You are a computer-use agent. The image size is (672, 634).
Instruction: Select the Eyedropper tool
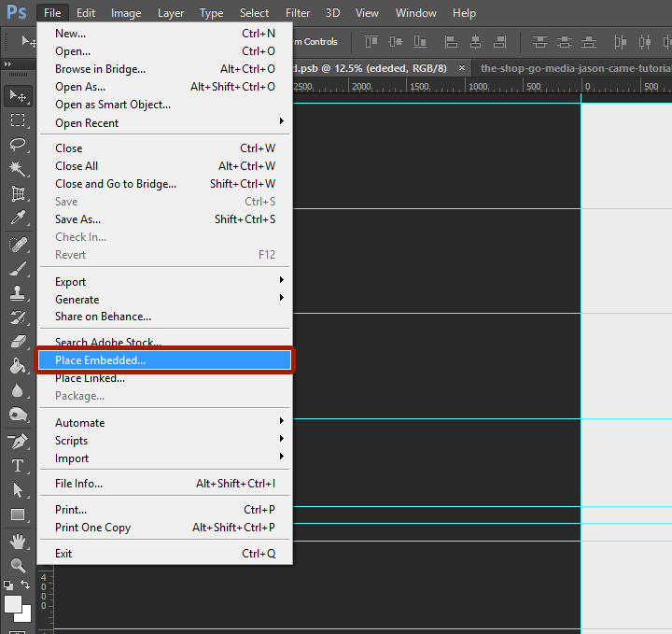pyautogui.click(x=18, y=218)
